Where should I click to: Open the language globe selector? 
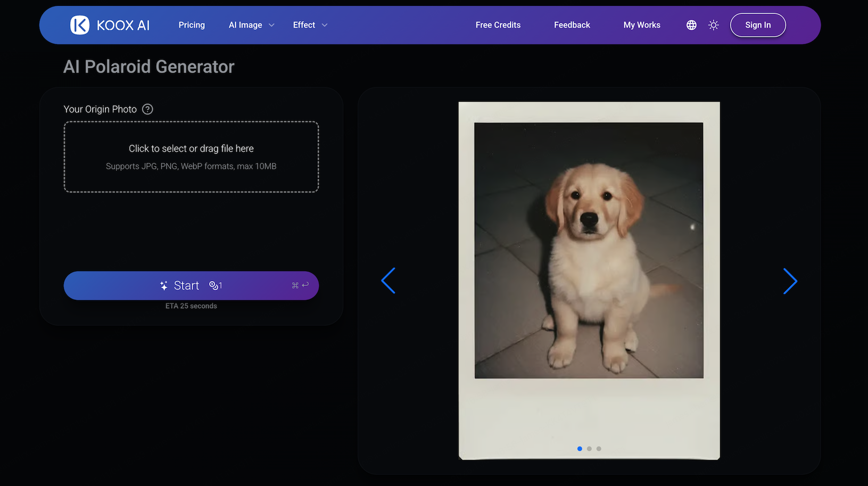691,25
